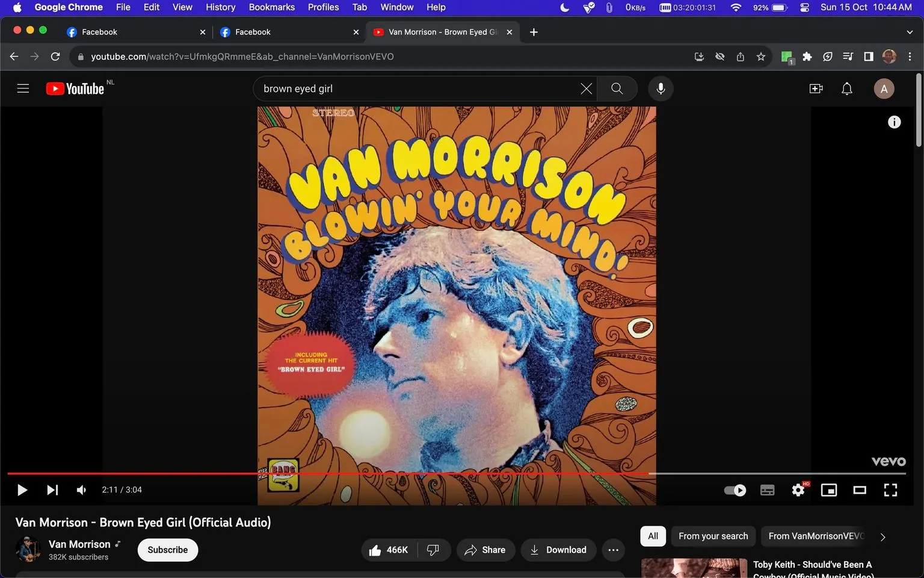
Task: Download the video
Action: coord(558,550)
